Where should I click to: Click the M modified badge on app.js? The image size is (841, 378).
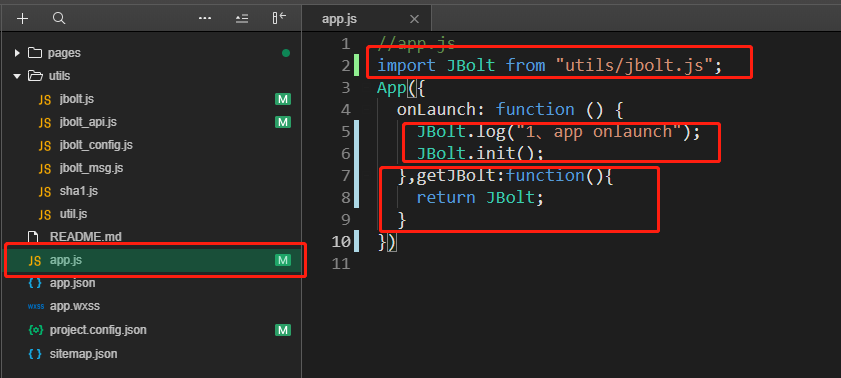[x=283, y=261]
